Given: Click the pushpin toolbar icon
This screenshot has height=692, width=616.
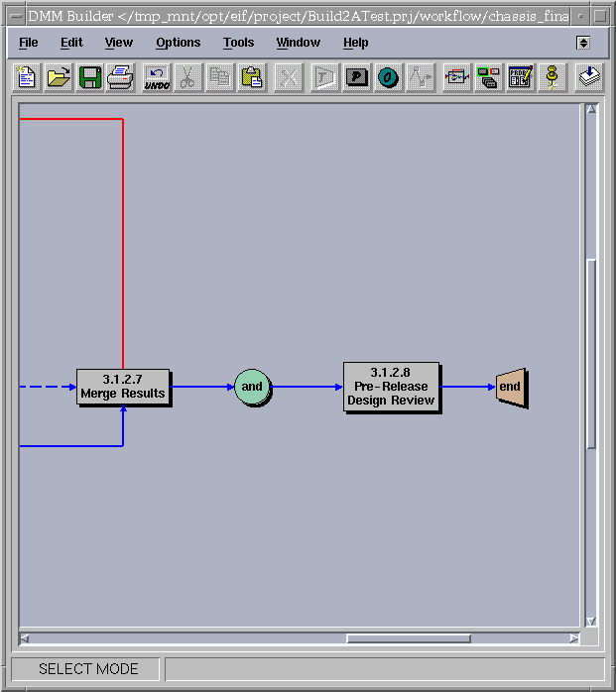Looking at the screenshot, I should [553, 77].
